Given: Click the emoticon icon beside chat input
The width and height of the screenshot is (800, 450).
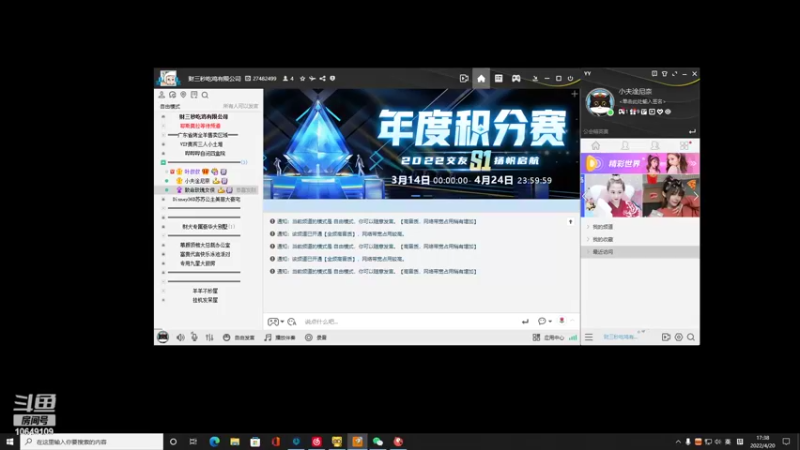Looking at the screenshot, I should tap(292, 321).
